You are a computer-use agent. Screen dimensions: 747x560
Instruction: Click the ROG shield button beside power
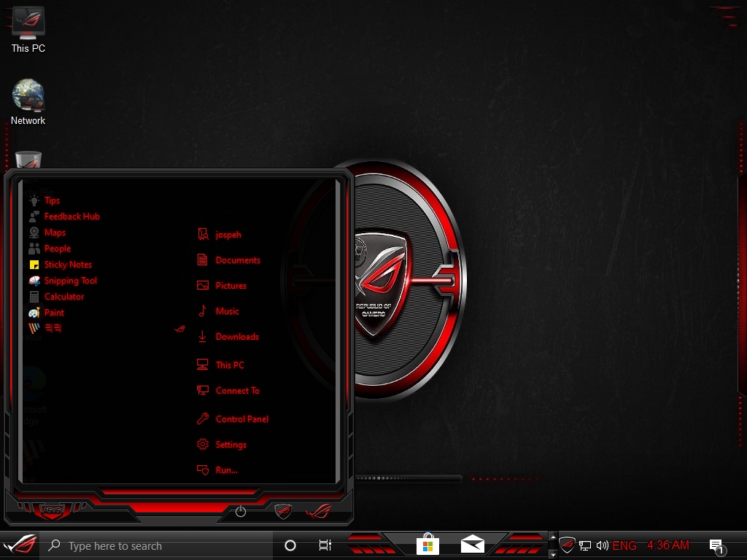(x=283, y=511)
